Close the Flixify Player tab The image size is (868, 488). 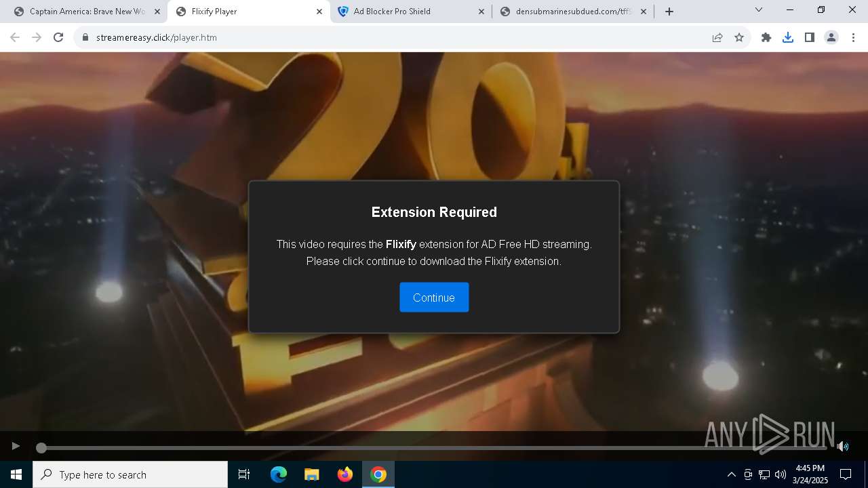tap(319, 12)
